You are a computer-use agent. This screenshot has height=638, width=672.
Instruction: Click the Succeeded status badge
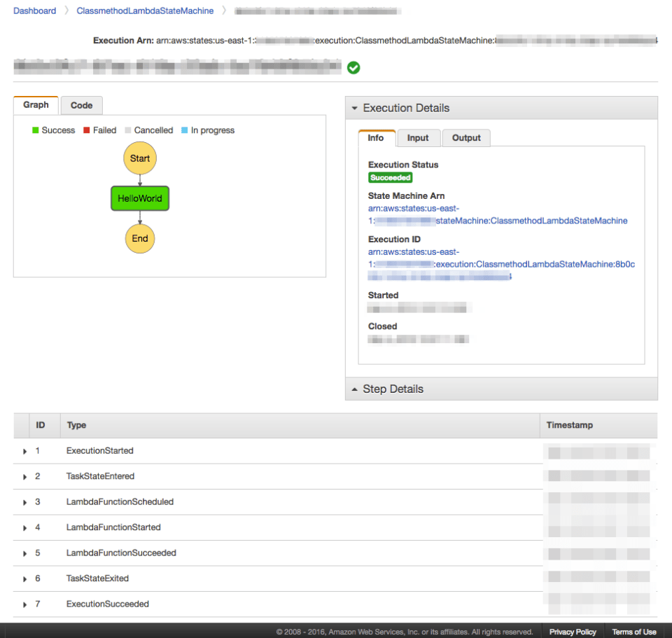[x=390, y=177]
